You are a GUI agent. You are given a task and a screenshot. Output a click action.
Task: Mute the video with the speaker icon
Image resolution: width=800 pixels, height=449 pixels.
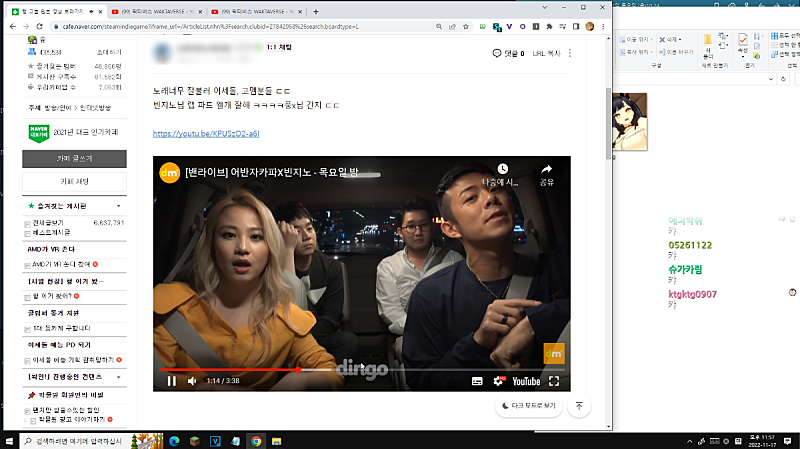[192, 381]
